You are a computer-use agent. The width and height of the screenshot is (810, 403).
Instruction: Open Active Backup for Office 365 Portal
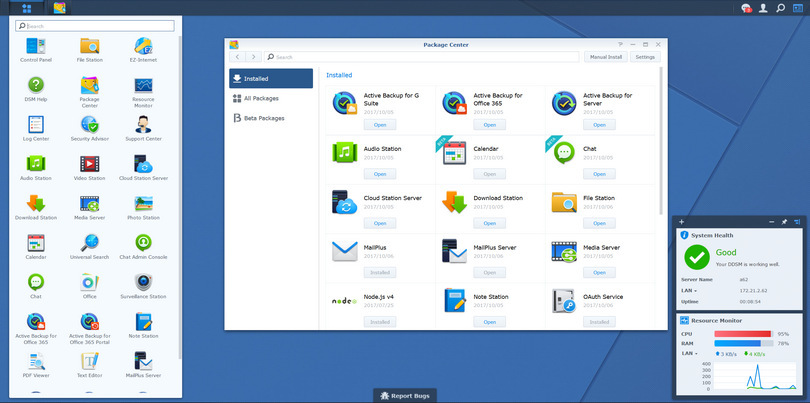89,329
